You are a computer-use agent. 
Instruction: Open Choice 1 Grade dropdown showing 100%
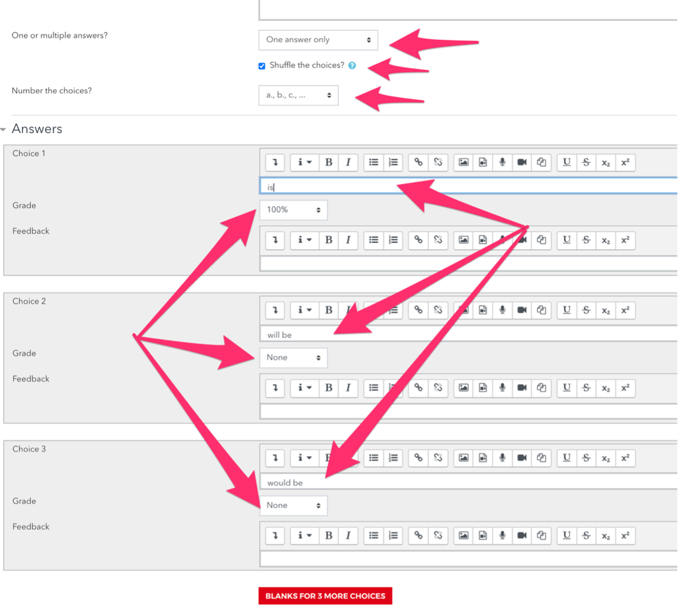293,210
